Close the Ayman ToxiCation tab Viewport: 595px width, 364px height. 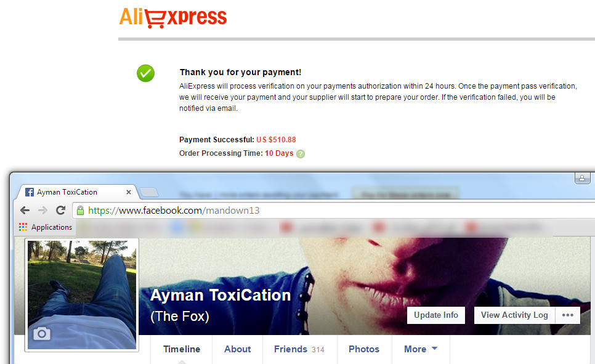[129, 192]
